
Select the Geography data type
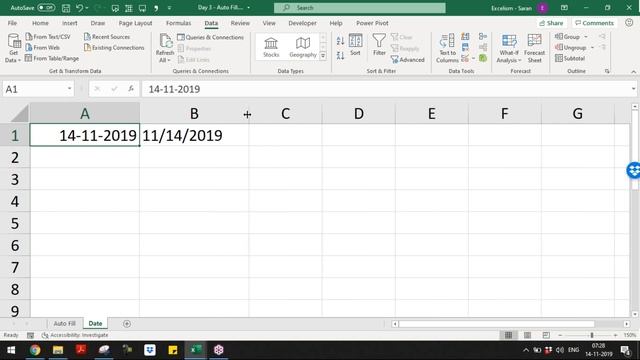[x=302, y=47]
